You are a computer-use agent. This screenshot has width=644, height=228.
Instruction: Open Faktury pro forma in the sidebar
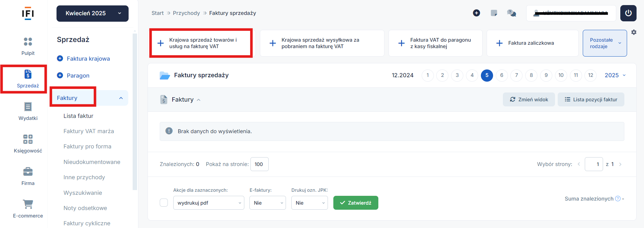(x=87, y=146)
